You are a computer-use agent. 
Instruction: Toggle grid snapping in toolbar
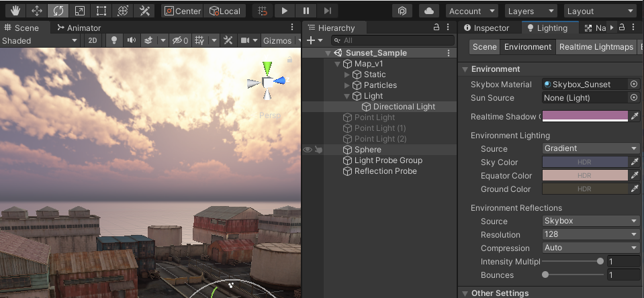point(263,11)
